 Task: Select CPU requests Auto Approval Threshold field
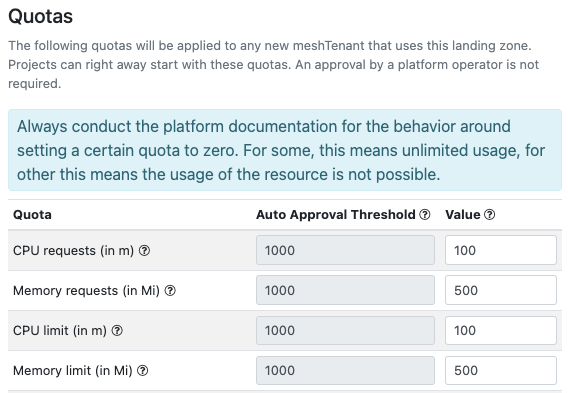[x=345, y=250]
